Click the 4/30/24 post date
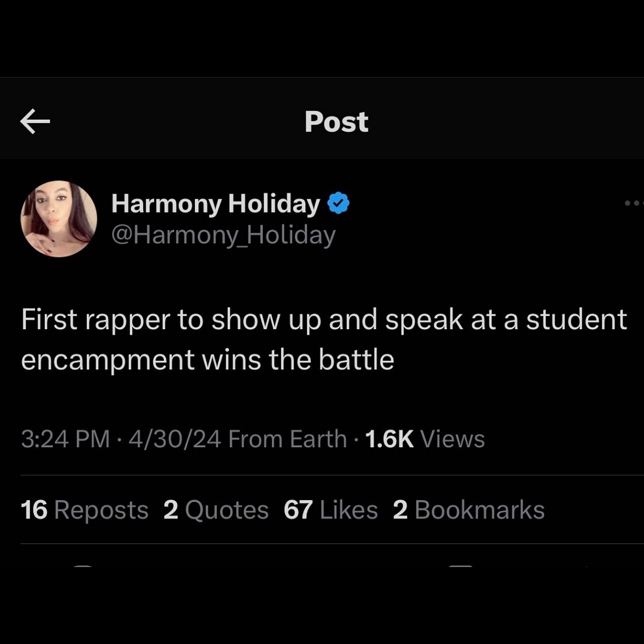The image size is (644, 644). point(175,439)
